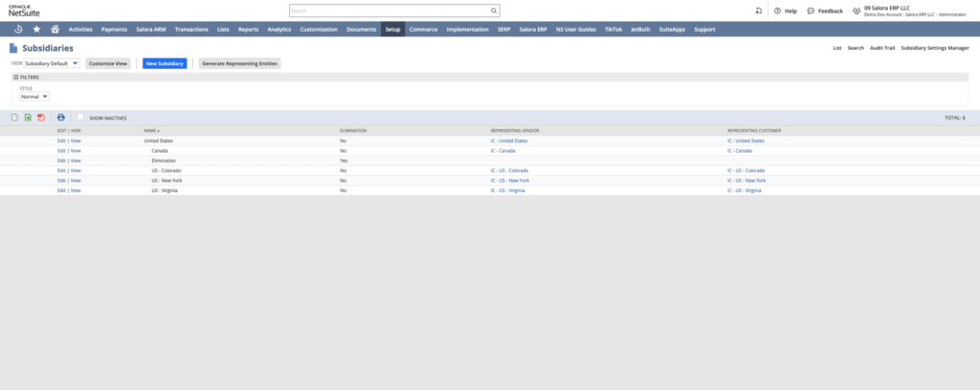
Task: Open the Shortcuts star icon
Action: coord(36,30)
